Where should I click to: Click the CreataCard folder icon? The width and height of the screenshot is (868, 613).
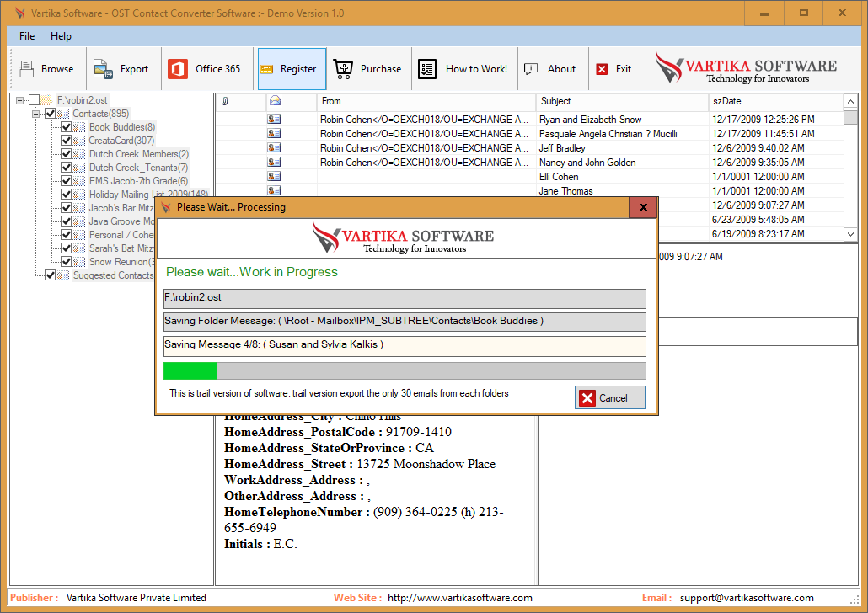click(79, 141)
